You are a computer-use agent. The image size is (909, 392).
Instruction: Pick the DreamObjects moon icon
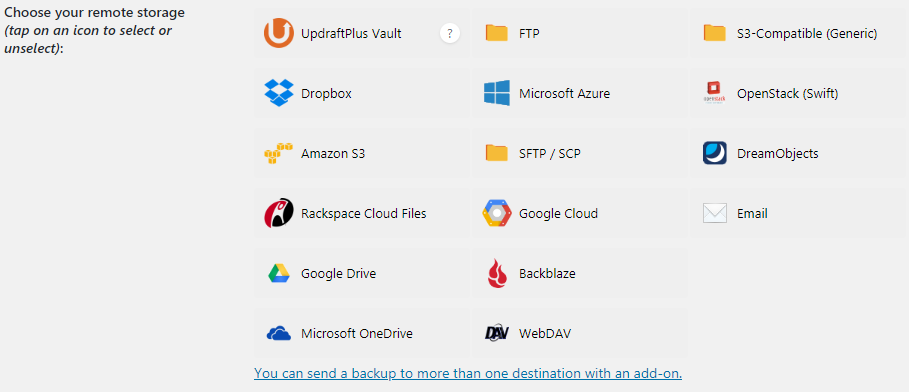715,153
